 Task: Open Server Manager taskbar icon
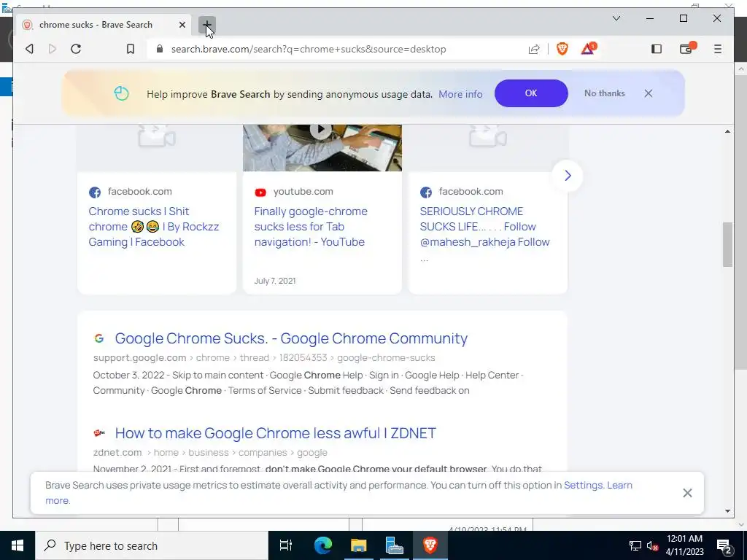coord(394,545)
